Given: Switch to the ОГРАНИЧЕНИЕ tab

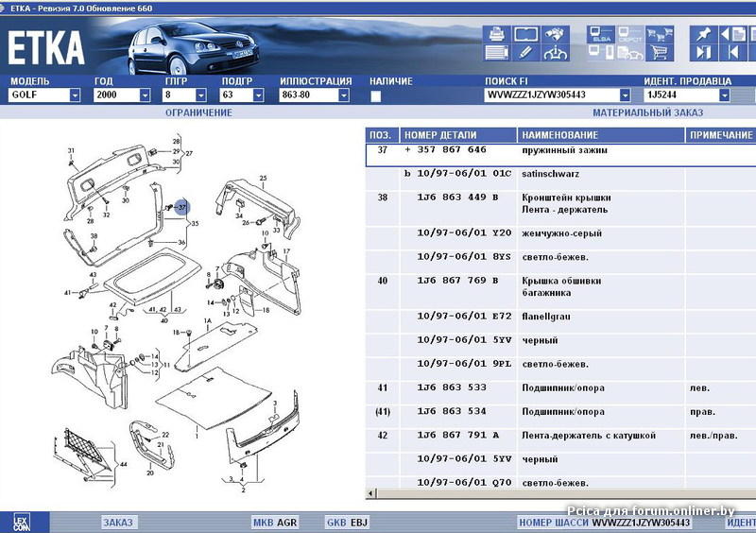Looking at the screenshot, I should 198,112.
